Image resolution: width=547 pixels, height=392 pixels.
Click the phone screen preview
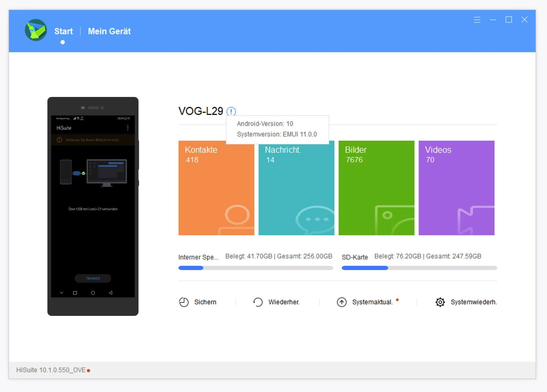click(93, 206)
